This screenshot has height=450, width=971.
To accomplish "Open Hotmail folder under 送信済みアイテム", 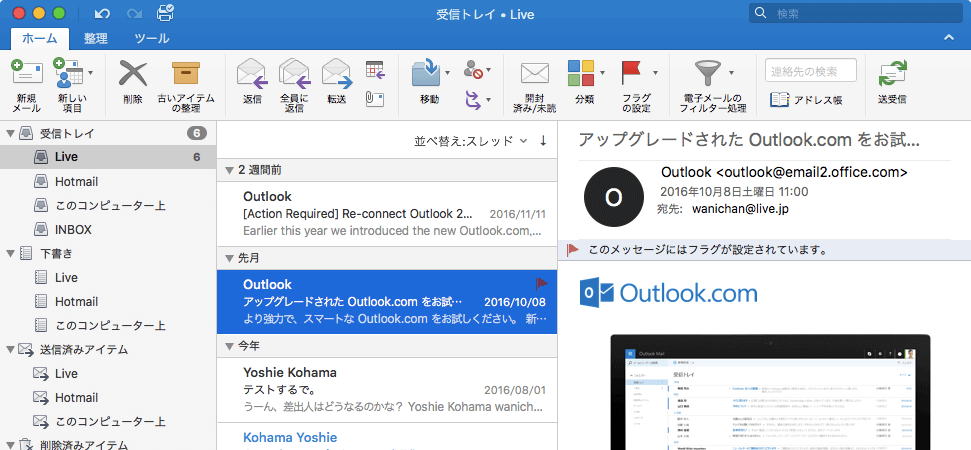I will coord(108,397).
